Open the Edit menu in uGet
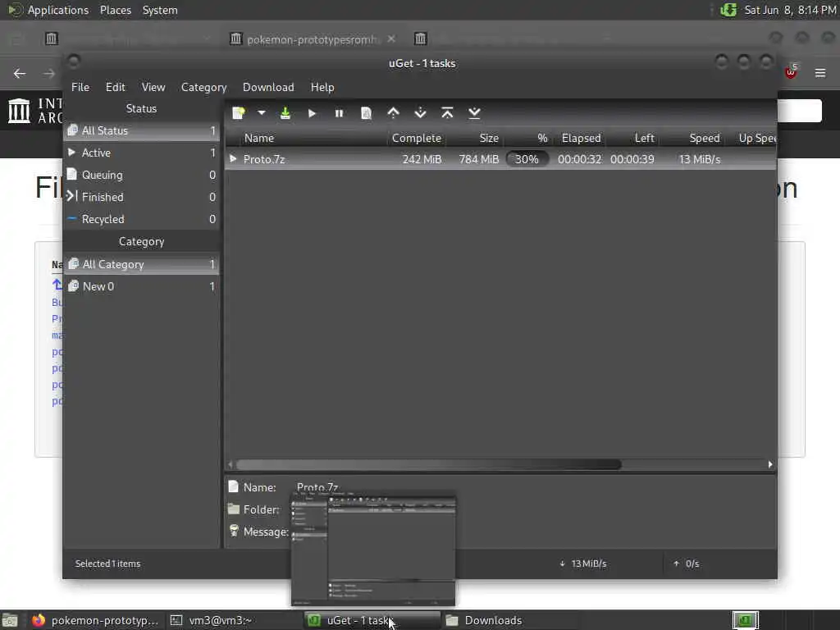The height and width of the screenshot is (630, 840). point(115,87)
